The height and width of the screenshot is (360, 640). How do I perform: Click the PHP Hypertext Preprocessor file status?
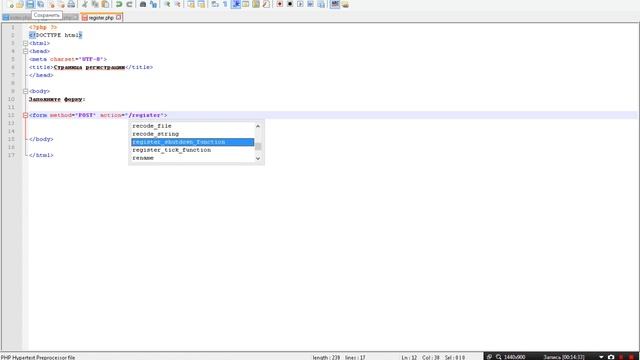38,358
